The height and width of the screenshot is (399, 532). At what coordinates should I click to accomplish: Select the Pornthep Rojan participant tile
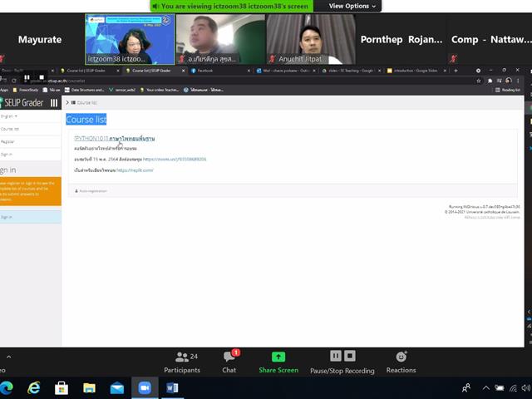[x=401, y=39]
